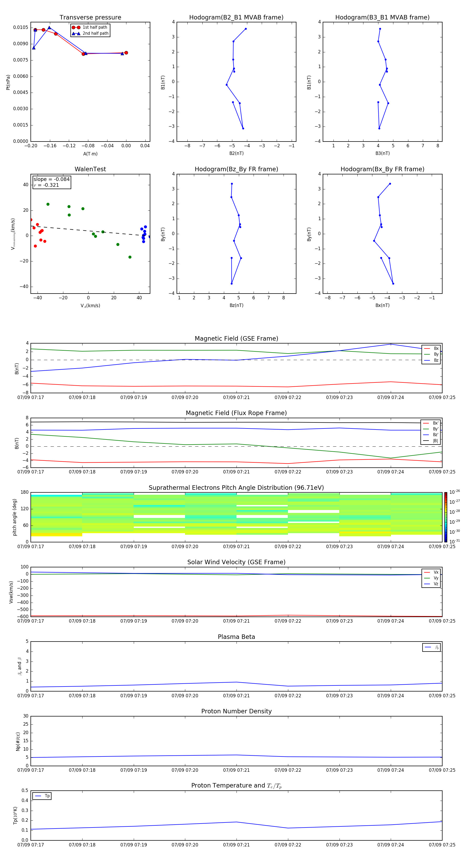
Task: Click the 'B3(nT)' x-axis label
Action: 382,153
